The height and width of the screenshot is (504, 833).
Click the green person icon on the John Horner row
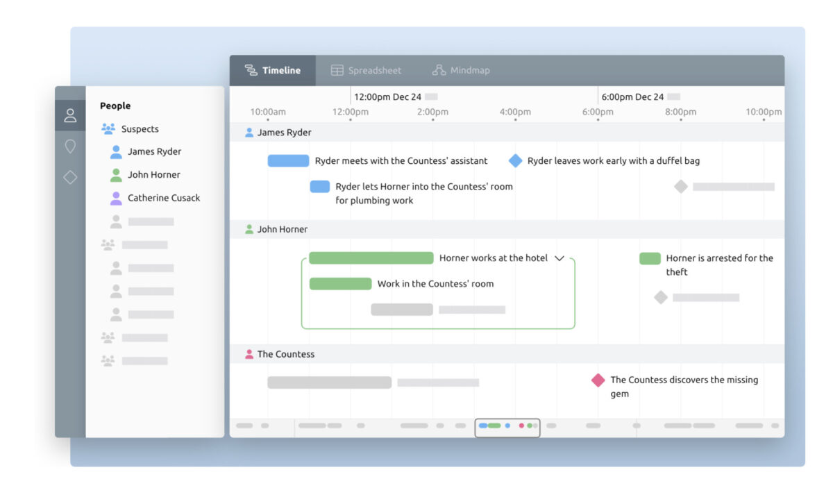point(248,228)
